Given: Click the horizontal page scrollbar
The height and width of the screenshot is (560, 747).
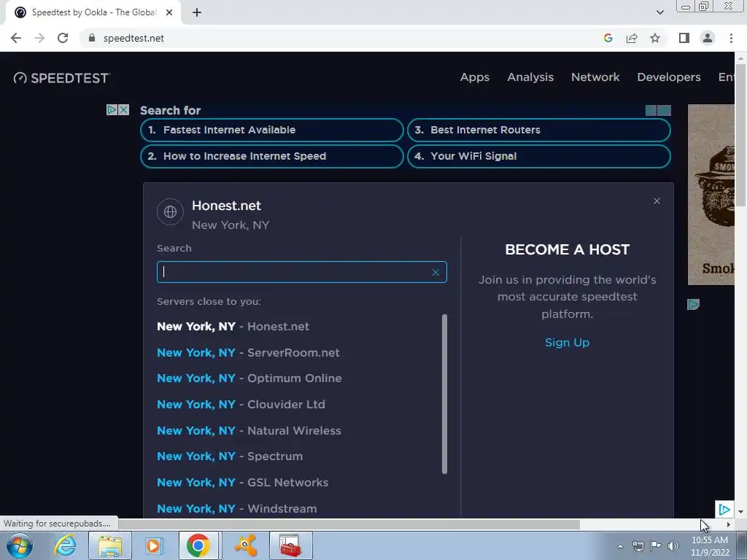Looking at the screenshot, I should 349,524.
